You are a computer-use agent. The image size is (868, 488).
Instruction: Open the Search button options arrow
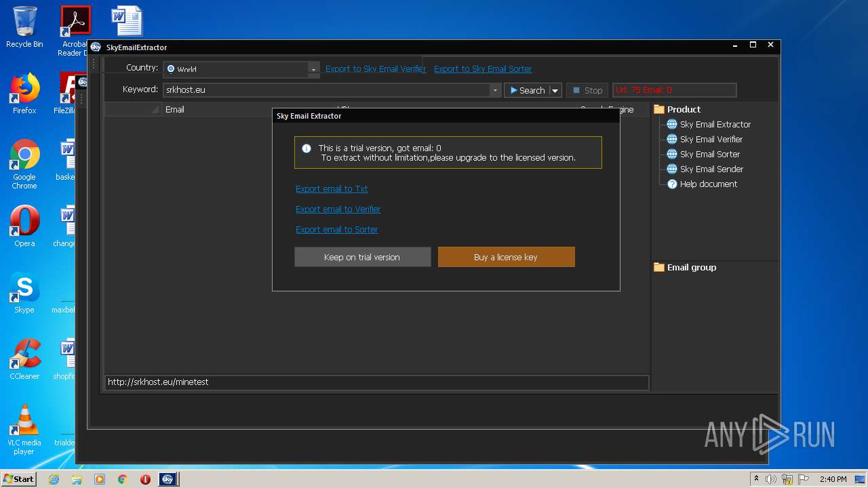click(x=555, y=90)
